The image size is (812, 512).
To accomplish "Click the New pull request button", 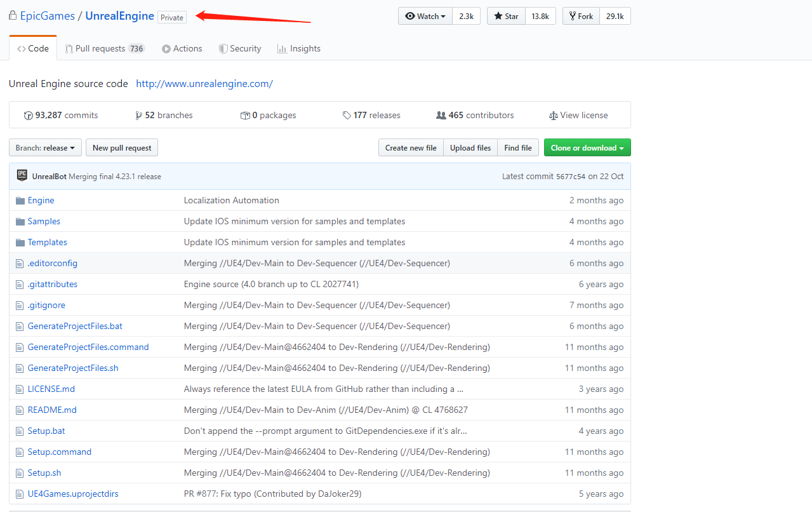I will click(x=122, y=147).
